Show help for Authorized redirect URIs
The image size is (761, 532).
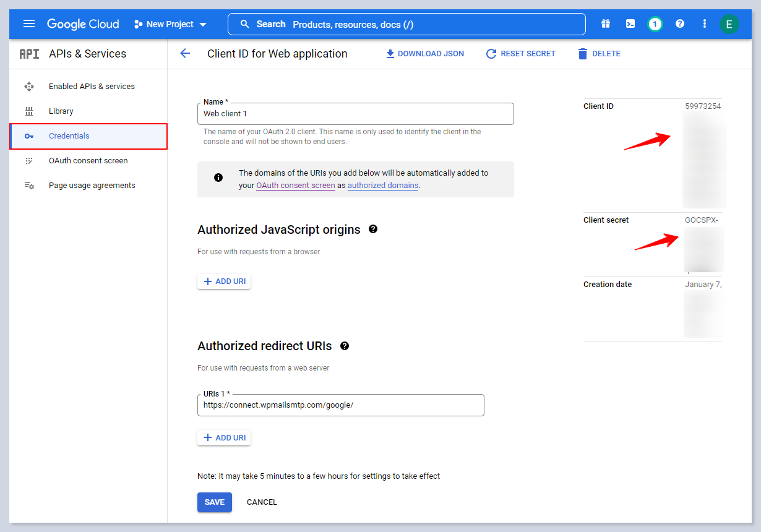pyautogui.click(x=345, y=346)
